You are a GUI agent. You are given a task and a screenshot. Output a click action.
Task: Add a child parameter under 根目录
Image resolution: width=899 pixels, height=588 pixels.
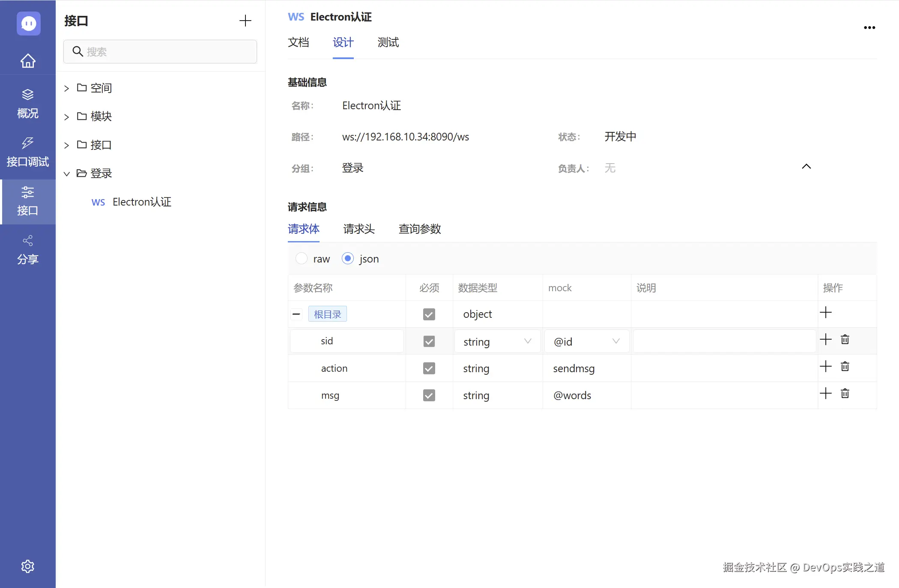826,312
